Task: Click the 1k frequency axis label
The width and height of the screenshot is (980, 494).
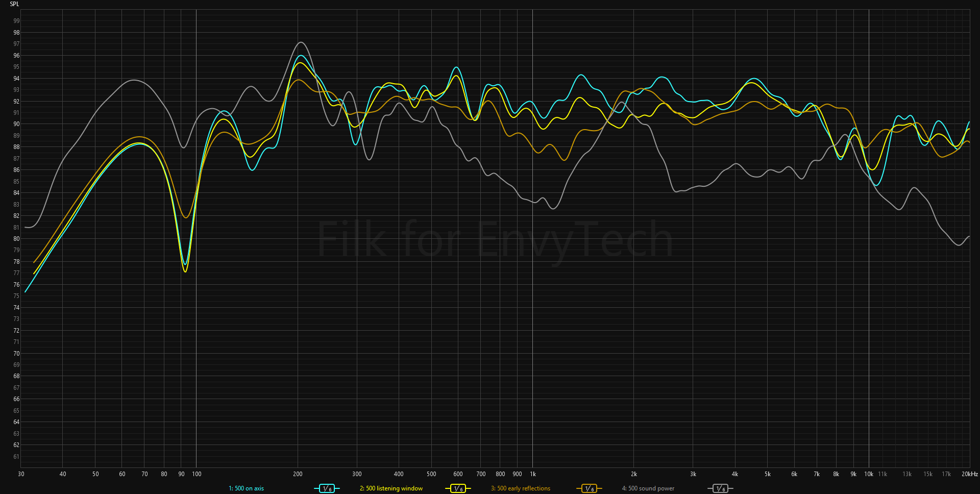Action: tap(533, 474)
